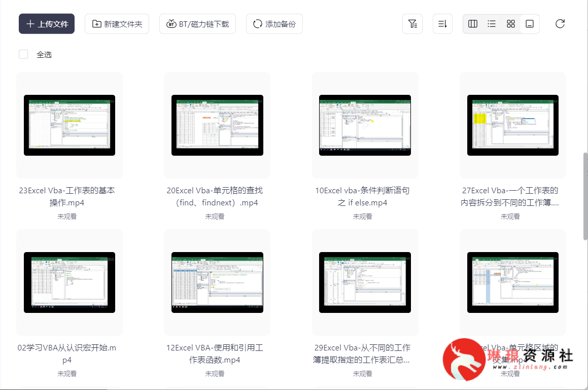
Task: Open thumbnail of 29Excel Vba-从不同的工作簿提取 video
Action: click(365, 282)
